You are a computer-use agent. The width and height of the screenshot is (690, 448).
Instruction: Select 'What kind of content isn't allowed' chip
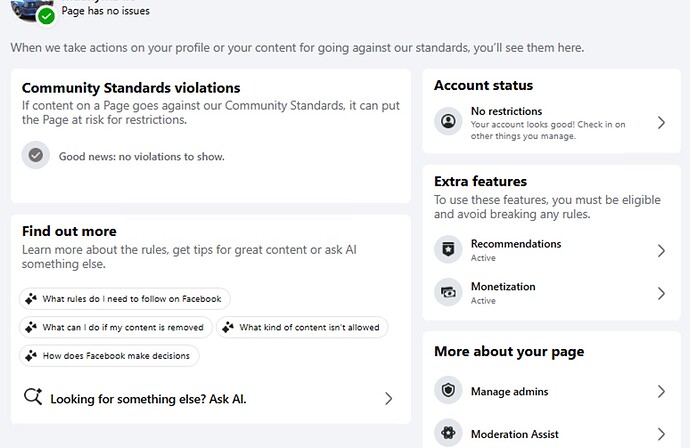click(302, 327)
